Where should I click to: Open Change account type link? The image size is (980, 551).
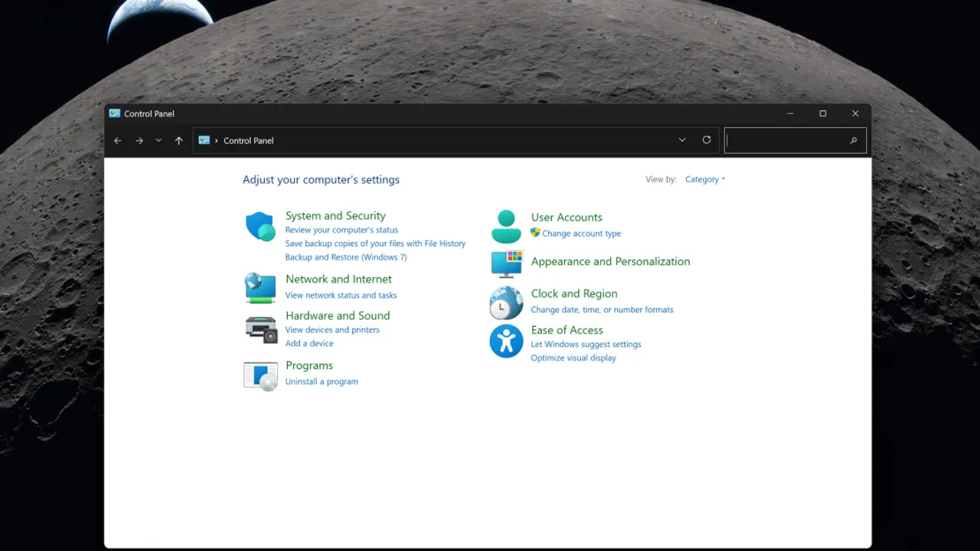(x=581, y=234)
